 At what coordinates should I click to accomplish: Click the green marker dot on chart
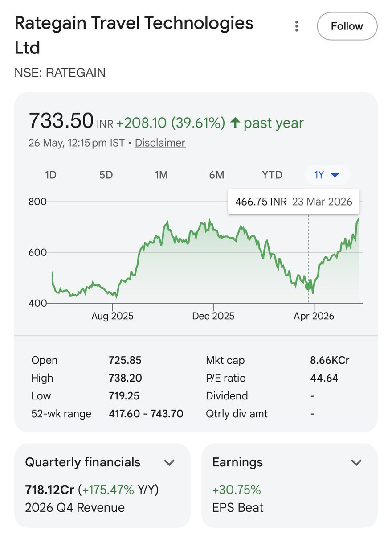click(x=308, y=286)
